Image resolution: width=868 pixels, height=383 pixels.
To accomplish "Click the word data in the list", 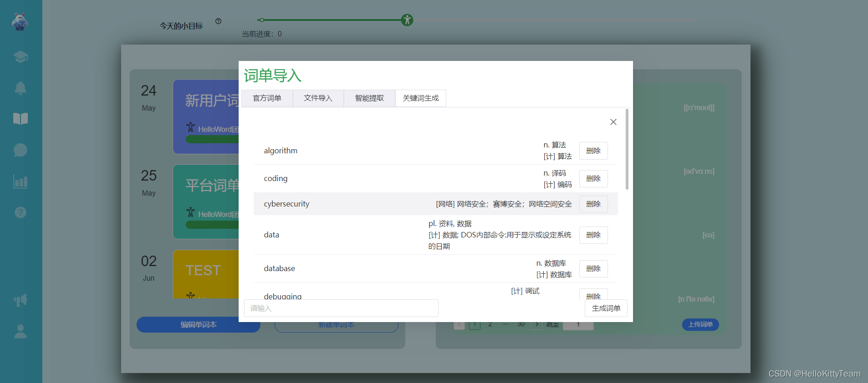I will (271, 235).
